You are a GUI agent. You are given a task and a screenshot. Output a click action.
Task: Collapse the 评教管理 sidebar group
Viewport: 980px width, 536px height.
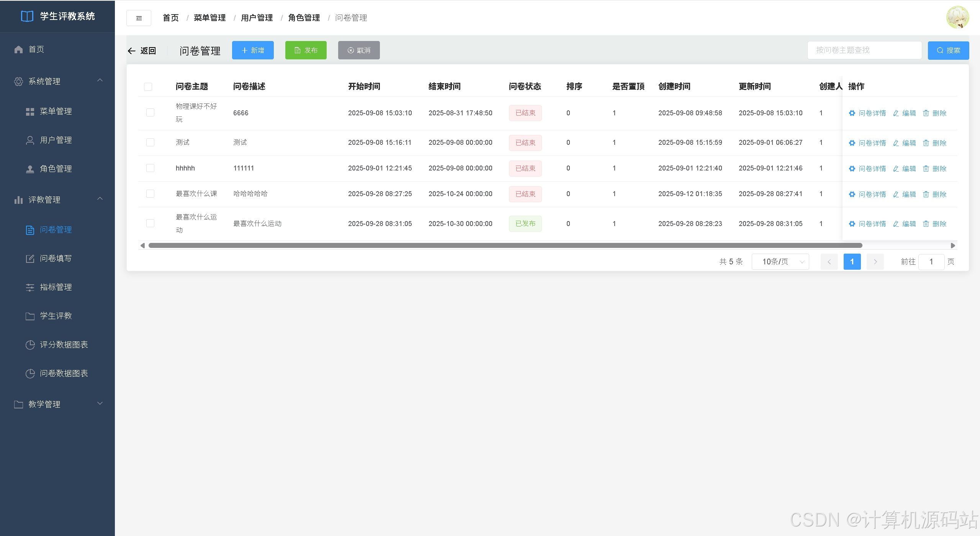(x=57, y=200)
